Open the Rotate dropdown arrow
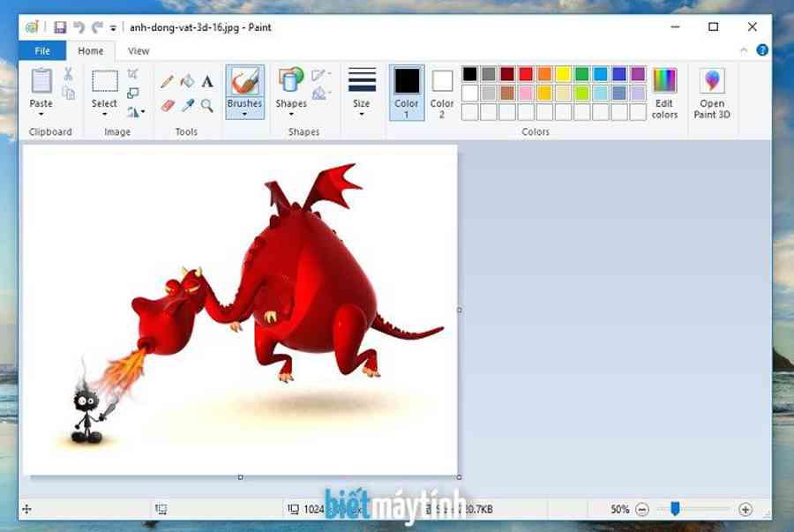This screenshot has width=794, height=532. pyautogui.click(x=143, y=111)
